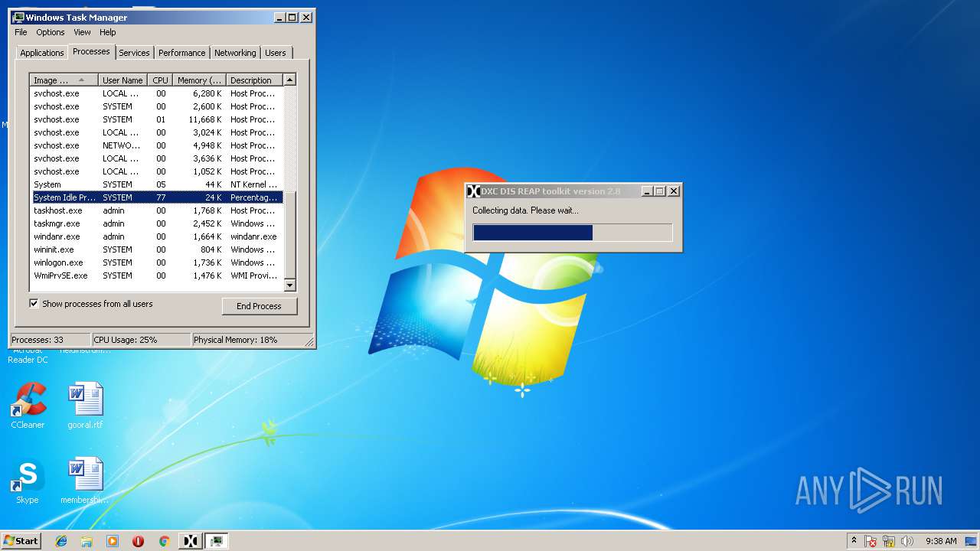Select the WmiPrvSE.exe process row
Viewport: 980px width, 551px height.
tap(157, 275)
